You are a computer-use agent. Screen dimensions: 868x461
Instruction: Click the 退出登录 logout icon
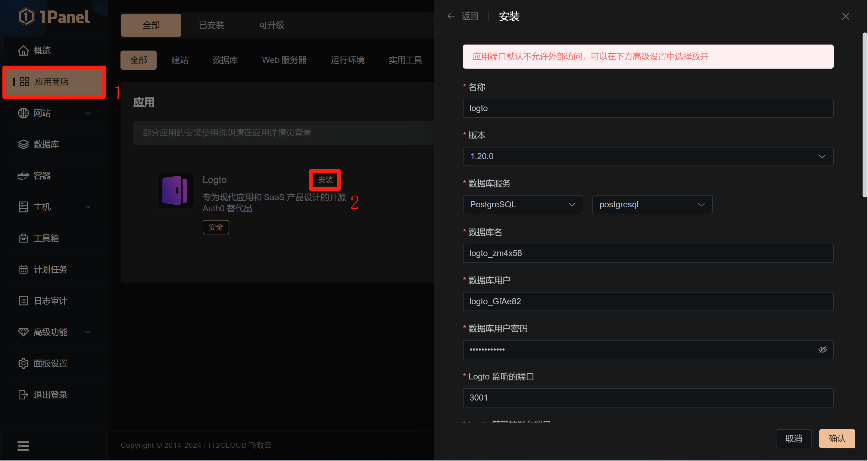click(23, 395)
